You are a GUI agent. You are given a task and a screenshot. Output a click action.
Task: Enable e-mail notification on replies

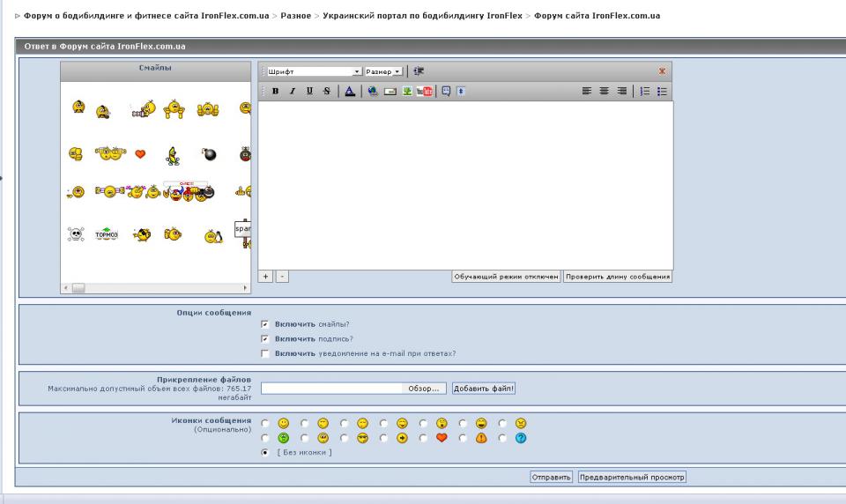[x=265, y=353]
